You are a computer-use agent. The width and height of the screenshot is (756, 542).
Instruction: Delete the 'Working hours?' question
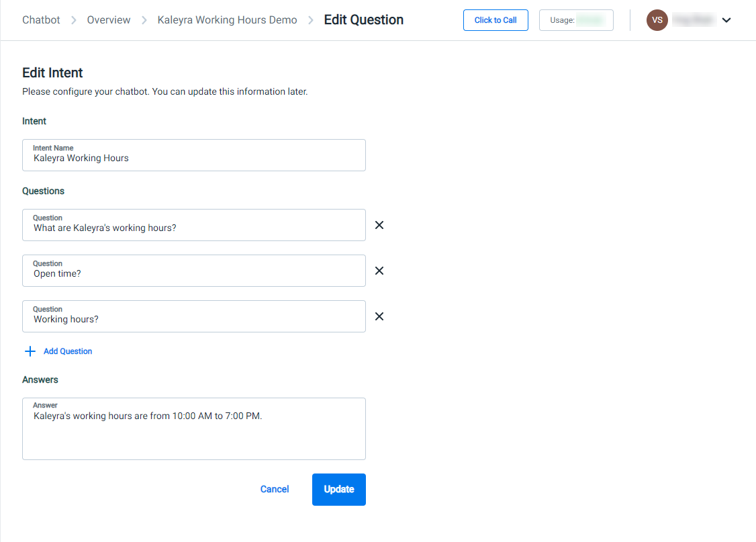pyautogui.click(x=379, y=316)
